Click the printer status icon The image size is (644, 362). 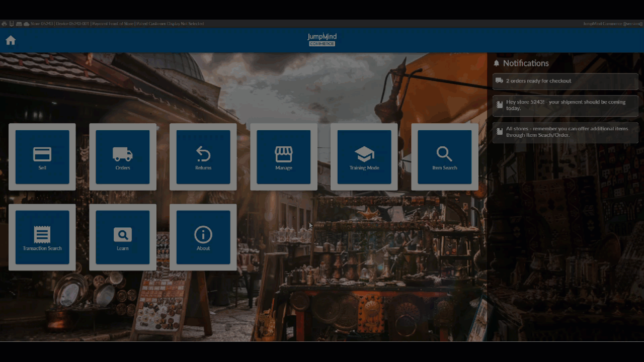pyautogui.click(x=4, y=24)
